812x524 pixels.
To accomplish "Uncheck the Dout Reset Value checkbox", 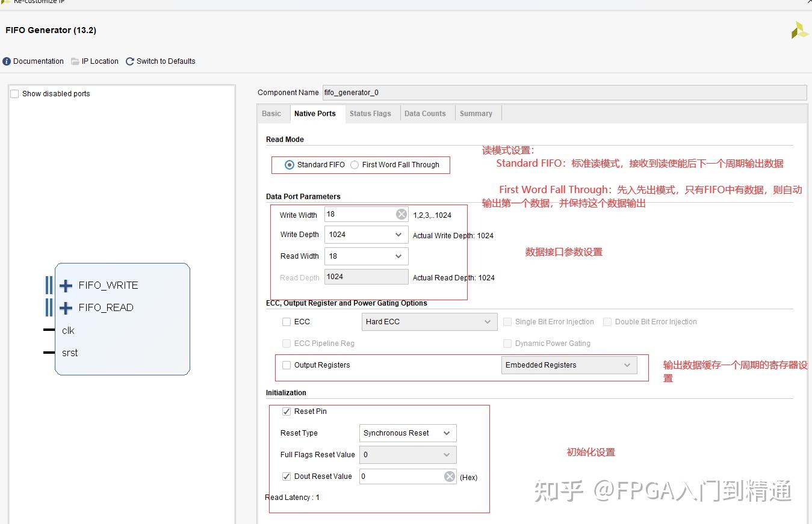I will 287,476.
